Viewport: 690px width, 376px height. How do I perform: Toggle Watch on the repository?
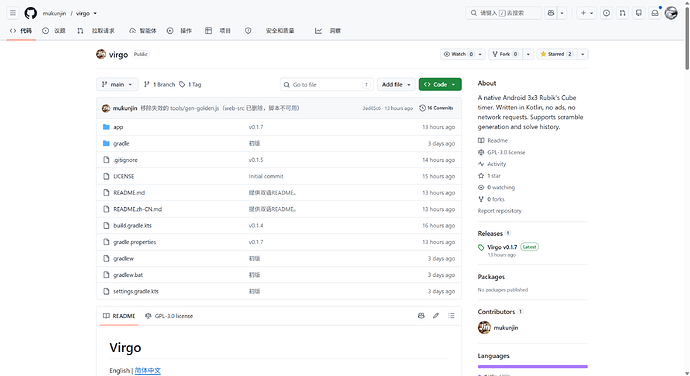click(459, 54)
